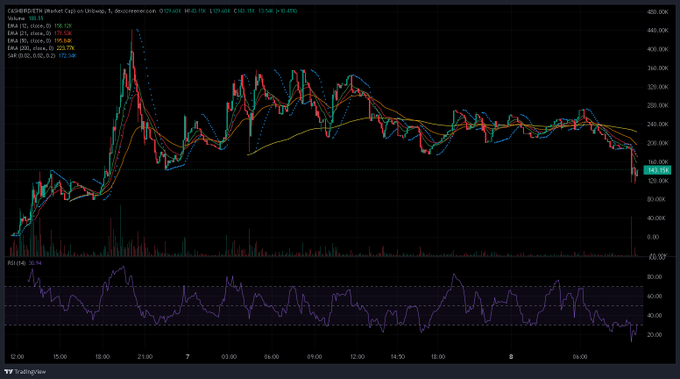Select the EMA (21, close, 0) legend

(x=40, y=33)
